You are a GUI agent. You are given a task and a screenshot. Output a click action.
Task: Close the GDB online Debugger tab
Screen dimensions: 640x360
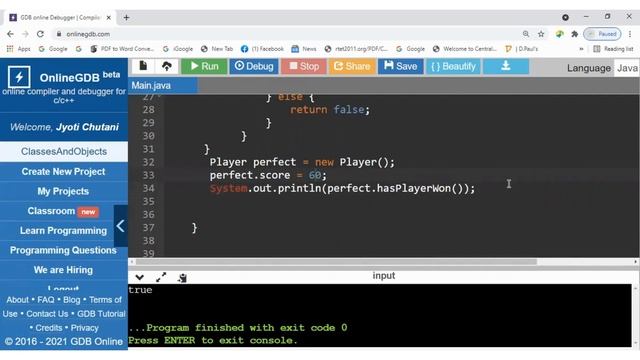109,18
